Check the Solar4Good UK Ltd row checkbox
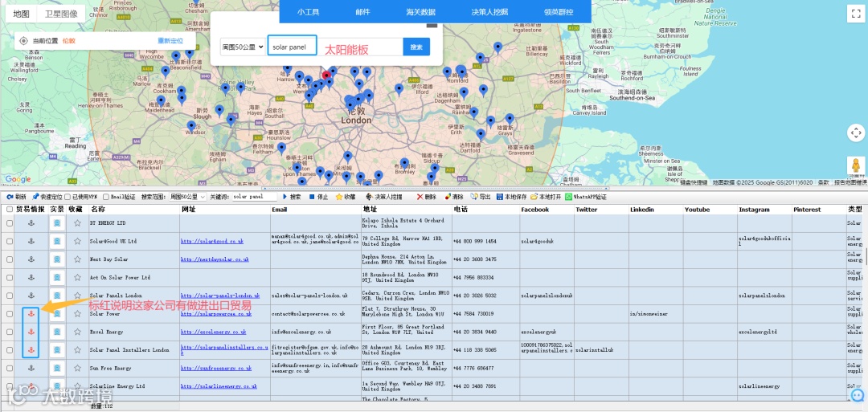 pos(10,241)
